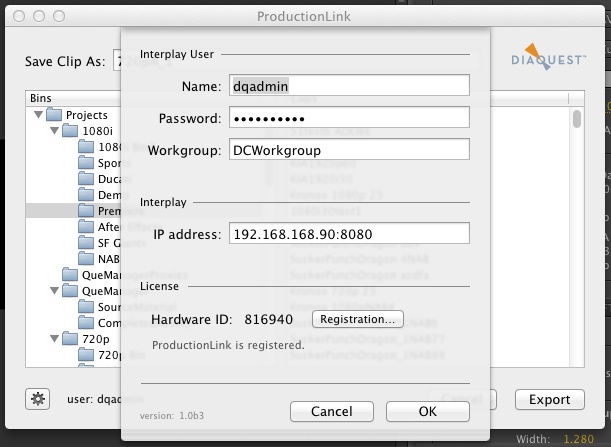Click the Width 1.280 value in background
The width and height of the screenshot is (611, 447).
coord(579,440)
